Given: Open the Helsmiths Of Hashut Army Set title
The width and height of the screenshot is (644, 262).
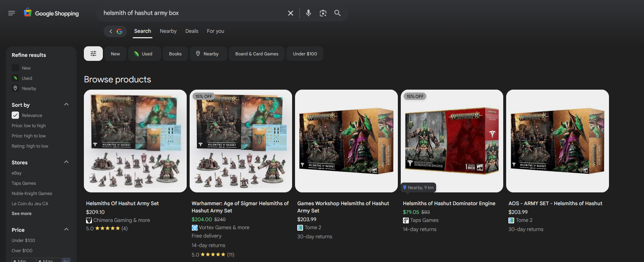Looking at the screenshot, I should (x=122, y=203).
